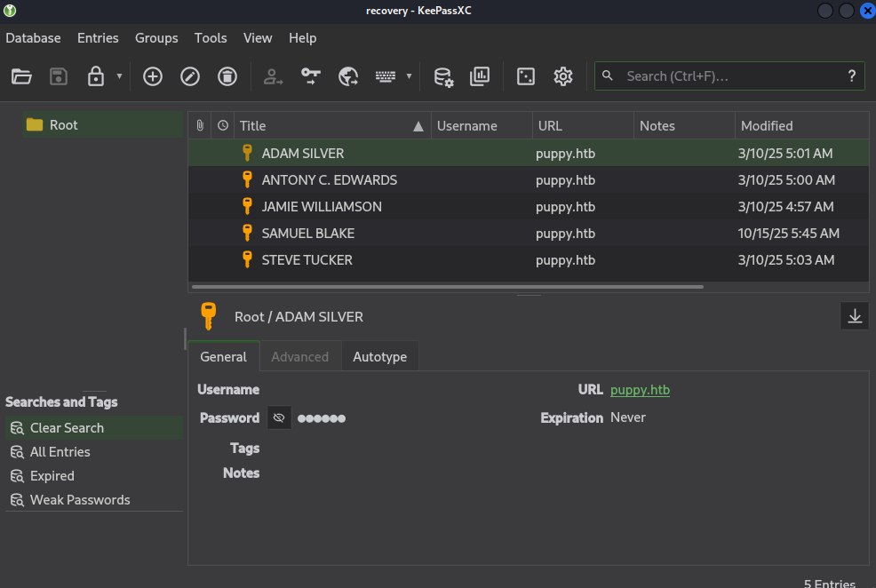Open the dice Password Generator icon

(x=526, y=76)
